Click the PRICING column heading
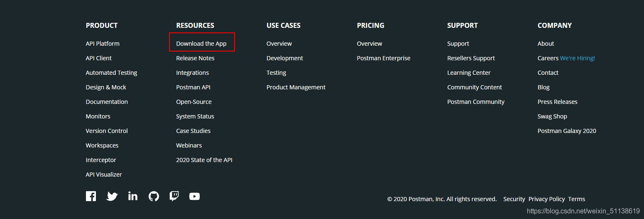644x219 pixels. pos(370,25)
